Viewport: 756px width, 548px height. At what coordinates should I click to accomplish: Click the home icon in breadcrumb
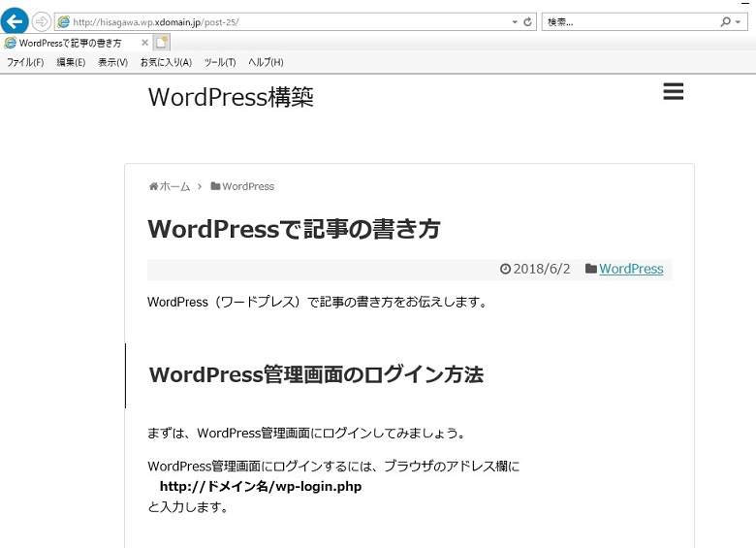coord(153,186)
